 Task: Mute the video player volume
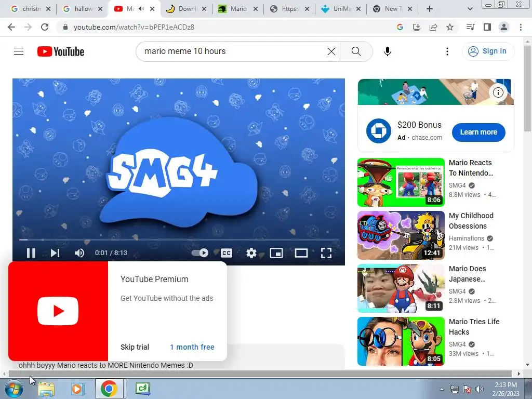pyautogui.click(x=79, y=253)
